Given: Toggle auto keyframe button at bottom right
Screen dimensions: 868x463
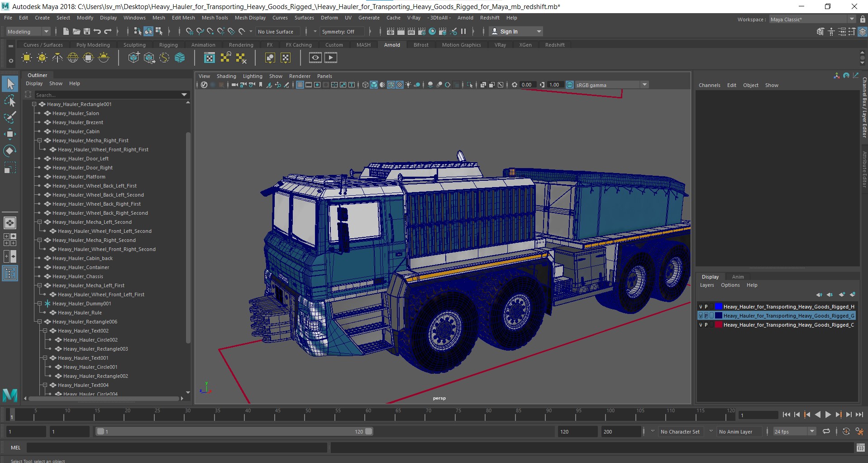Looking at the screenshot, I should [x=846, y=431].
